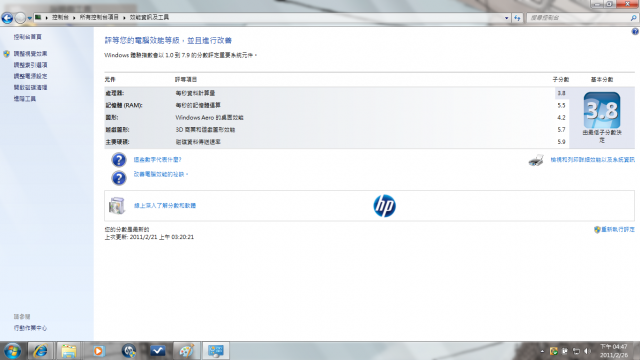Image resolution: width=640 pixels, height=360 pixels.
Task: Open 這些數字代表什麼? help link
Action: tap(158, 160)
